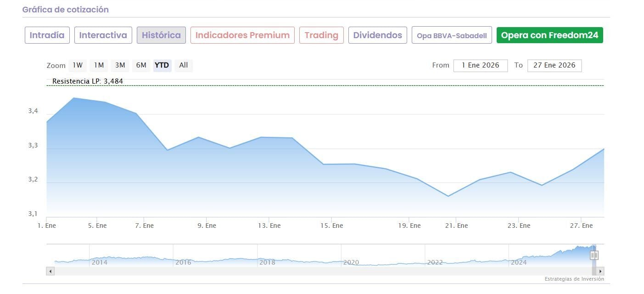The height and width of the screenshot is (294, 644).
Task: Show All historical data zoom
Action: coord(184,65)
